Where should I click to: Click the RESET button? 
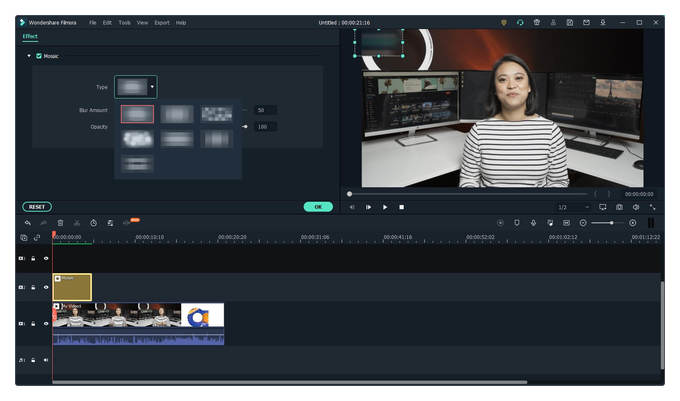[x=37, y=207]
